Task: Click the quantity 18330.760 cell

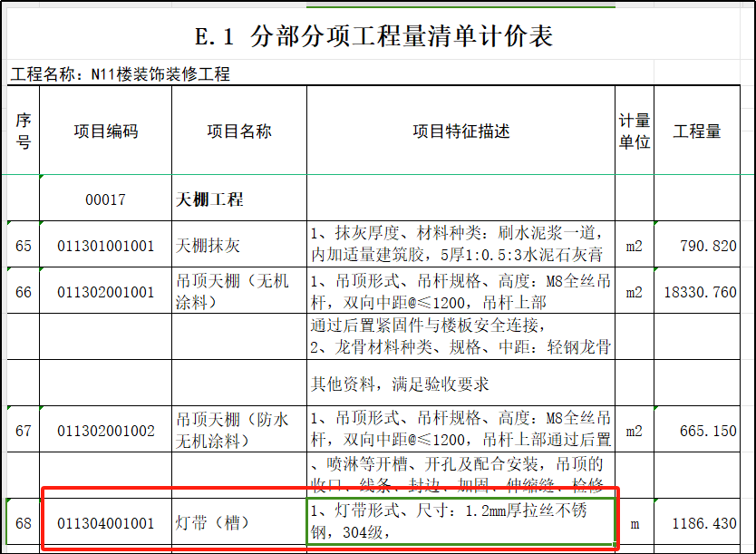Action: [x=695, y=292]
